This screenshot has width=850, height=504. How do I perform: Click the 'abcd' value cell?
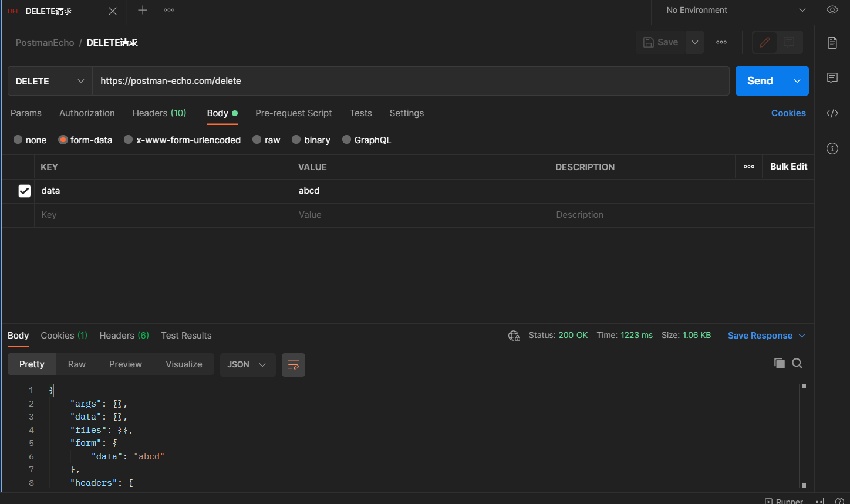[420, 191]
